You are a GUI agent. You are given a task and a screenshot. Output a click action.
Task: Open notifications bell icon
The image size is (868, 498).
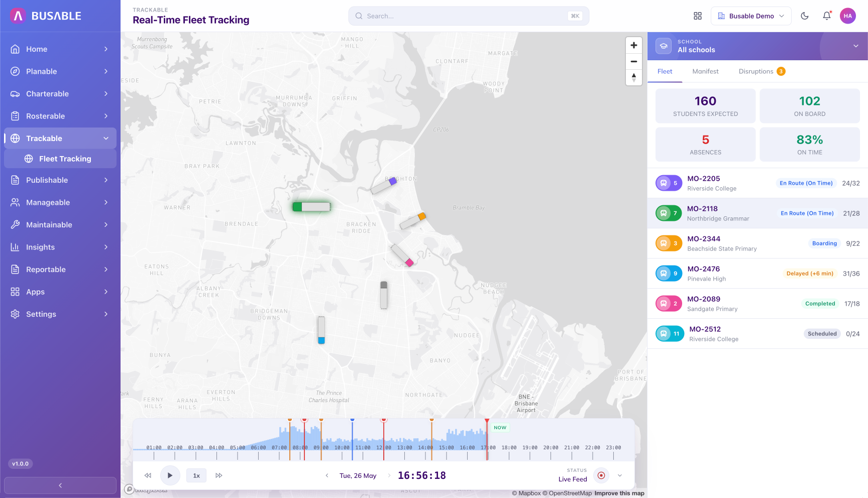click(x=827, y=16)
